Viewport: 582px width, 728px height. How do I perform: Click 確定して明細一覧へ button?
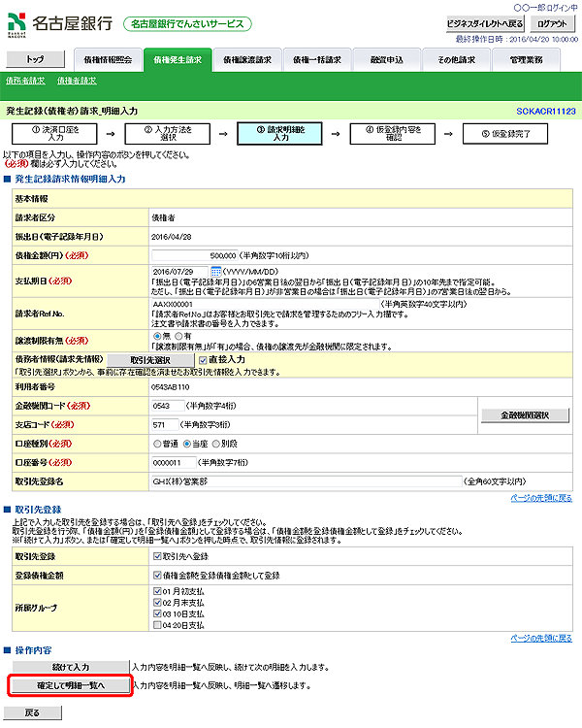(71, 685)
